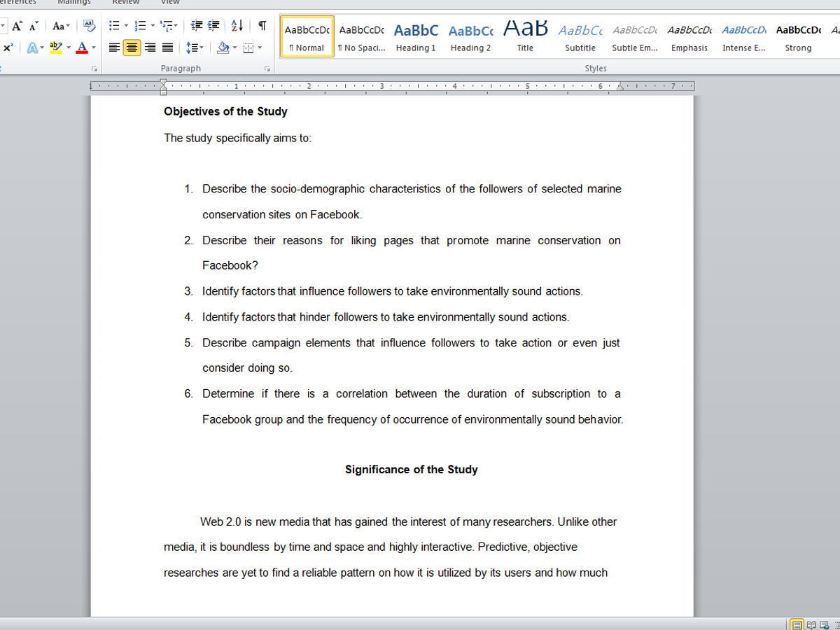The height and width of the screenshot is (630, 840).
Task: Open the Line Spacing dropdown arrow
Action: pyautogui.click(x=202, y=48)
